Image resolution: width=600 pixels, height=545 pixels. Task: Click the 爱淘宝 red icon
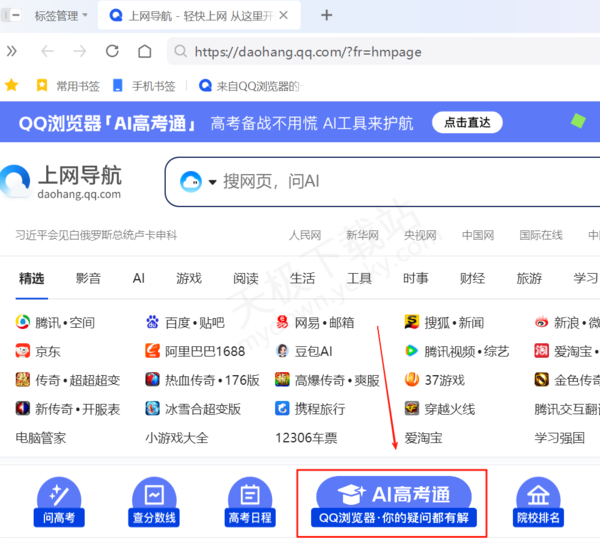(x=541, y=351)
